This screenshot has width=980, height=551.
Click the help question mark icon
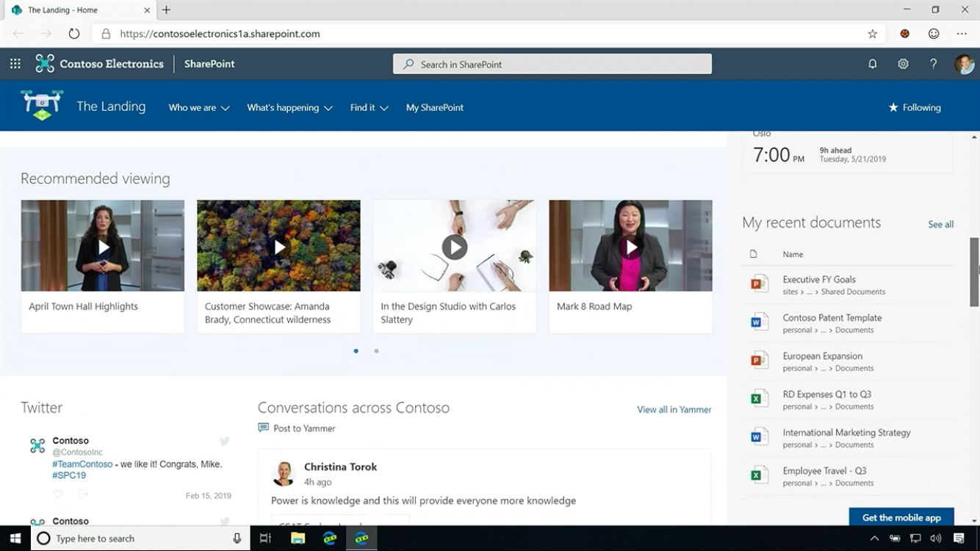933,64
